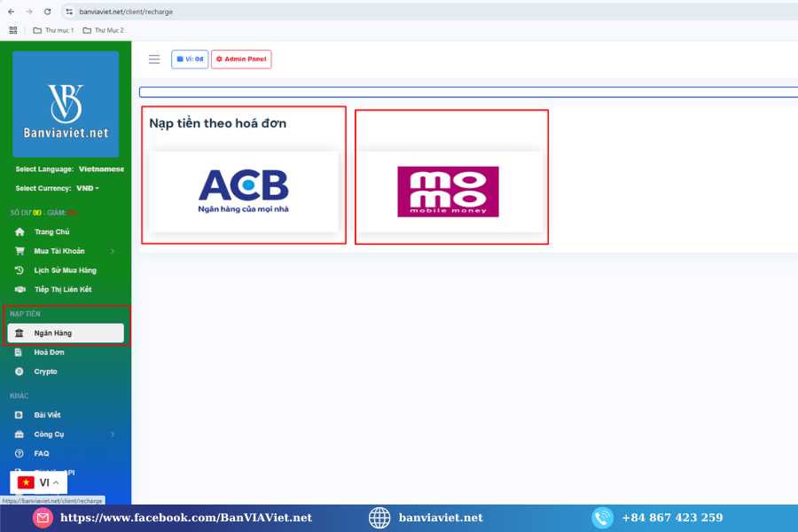Open the VI language switcher
The width and height of the screenshot is (798, 532).
pos(39,482)
